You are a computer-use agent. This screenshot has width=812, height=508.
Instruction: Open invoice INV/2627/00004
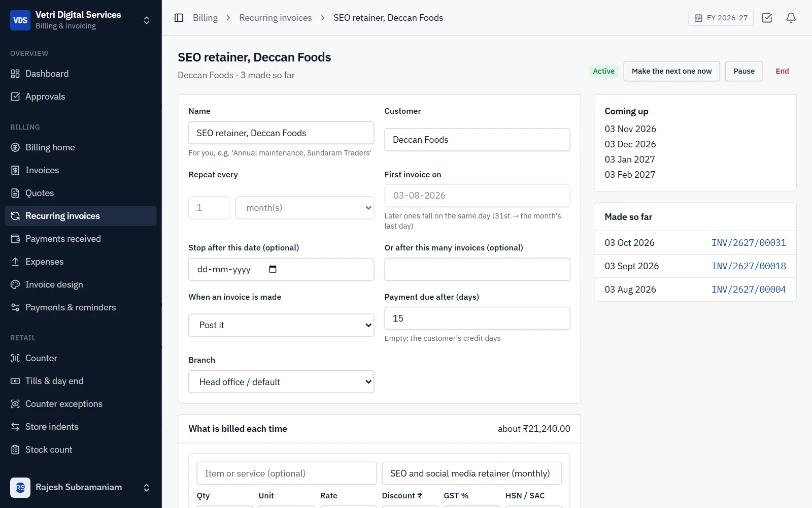749,290
